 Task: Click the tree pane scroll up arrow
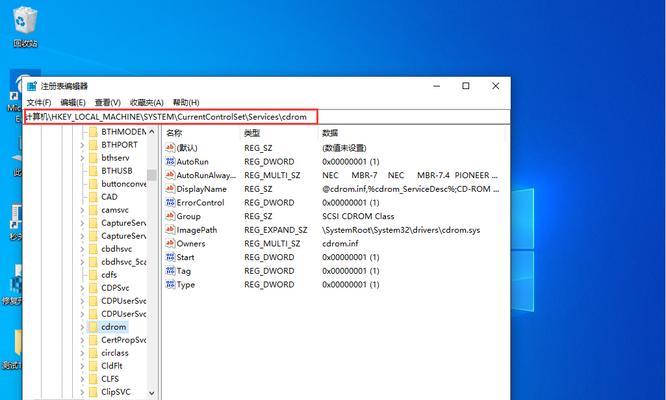(152, 132)
